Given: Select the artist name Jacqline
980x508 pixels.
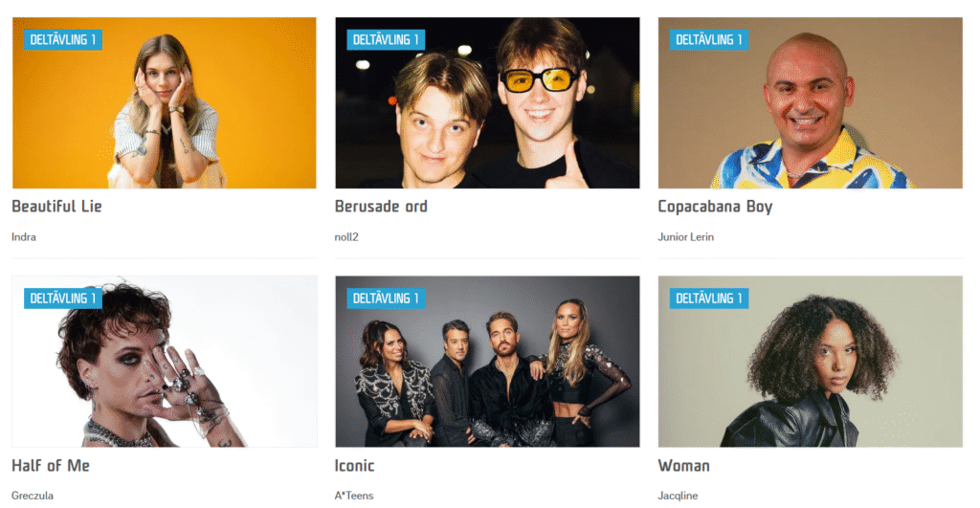Looking at the screenshot, I should [678, 496].
